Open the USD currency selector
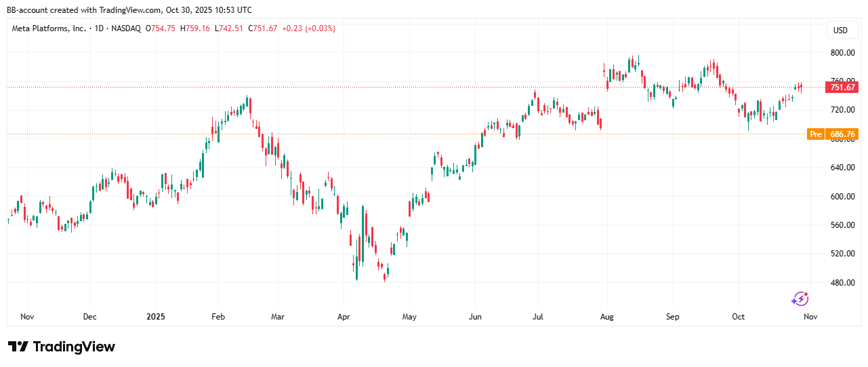Image resolution: width=868 pixels, height=367 pixels. coord(840,31)
